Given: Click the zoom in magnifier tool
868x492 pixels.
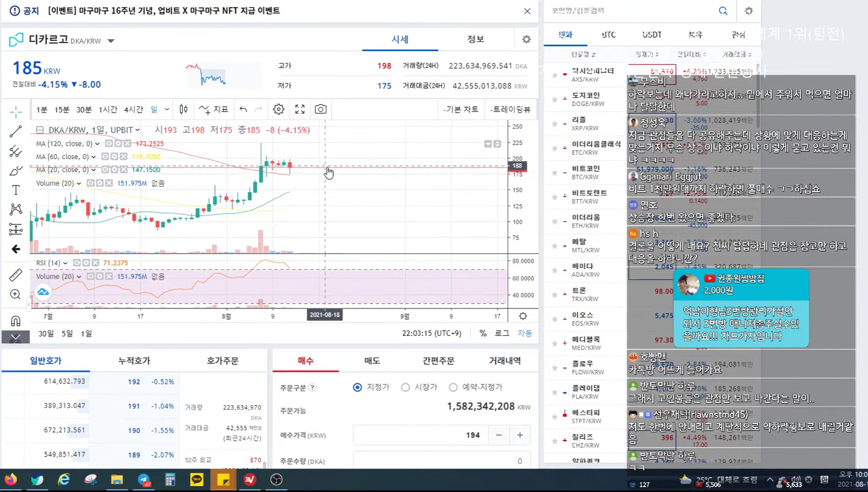Looking at the screenshot, I should point(16,294).
